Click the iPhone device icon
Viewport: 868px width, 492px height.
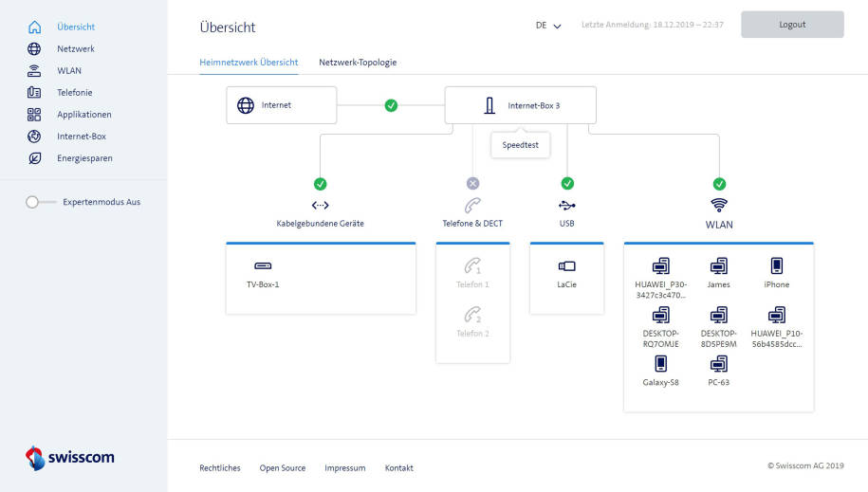[776, 265]
